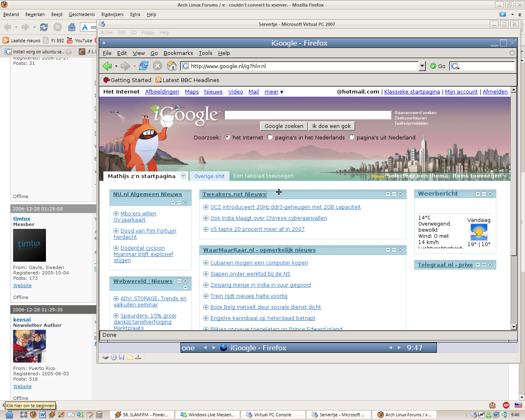
Task: Open the Bookmarks menu in iGoogle Firefox
Action: (x=178, y=53)
